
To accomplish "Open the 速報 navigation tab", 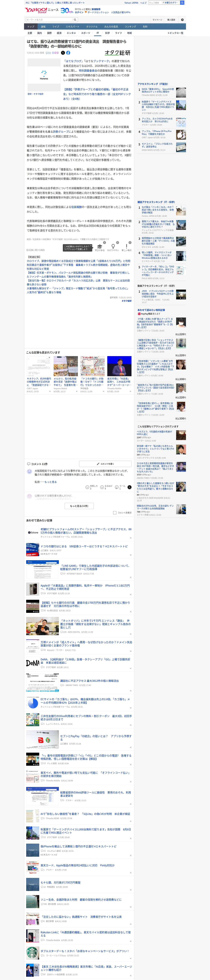I will pyautogui.click(x=43, y=27).
